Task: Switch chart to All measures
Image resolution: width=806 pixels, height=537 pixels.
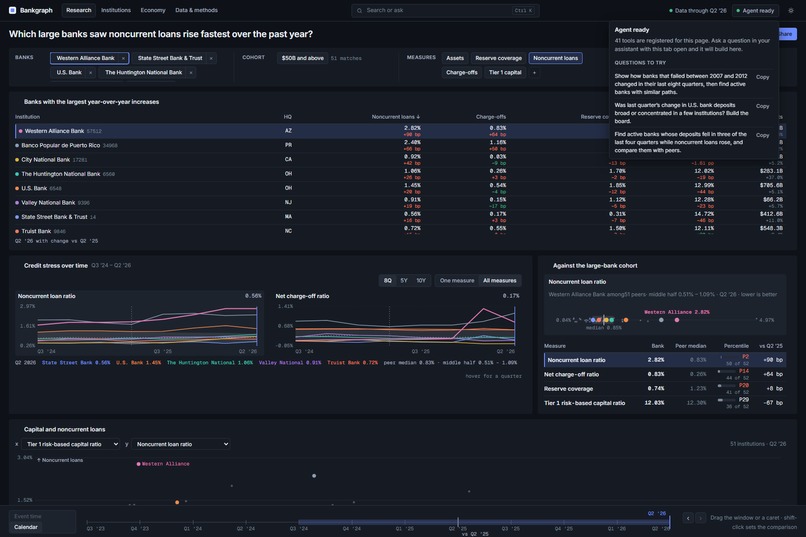Action: tap(500, 281)
